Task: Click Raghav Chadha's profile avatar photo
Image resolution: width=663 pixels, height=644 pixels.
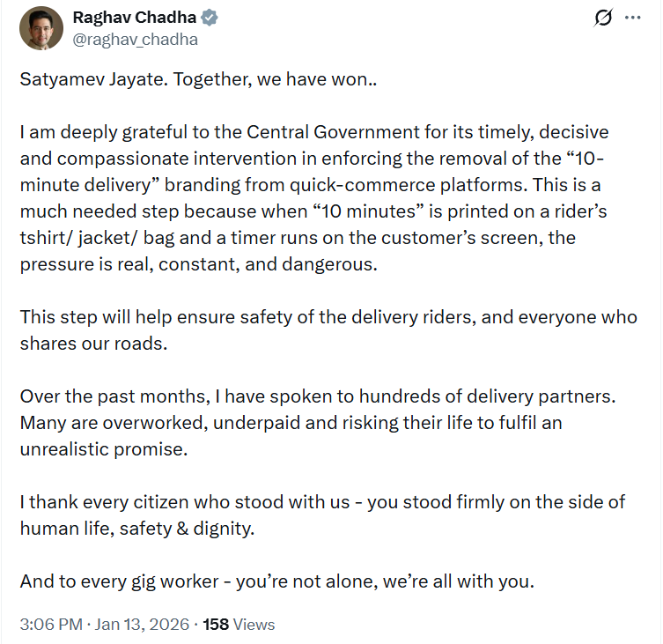Action: tap(41, 28)
